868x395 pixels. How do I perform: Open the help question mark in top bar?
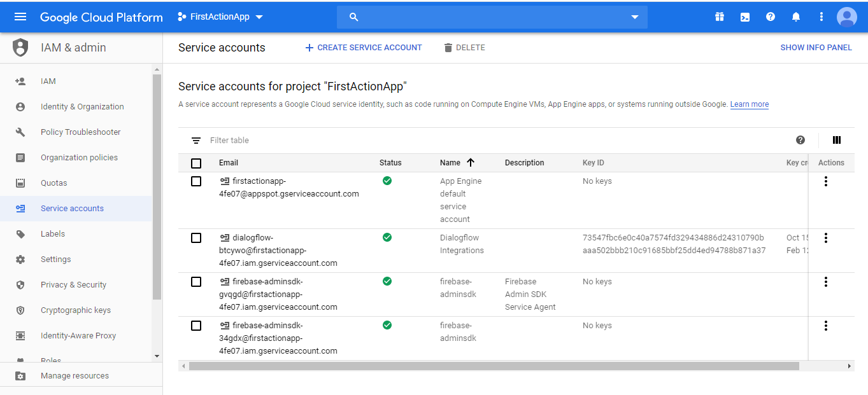point(771,17)
